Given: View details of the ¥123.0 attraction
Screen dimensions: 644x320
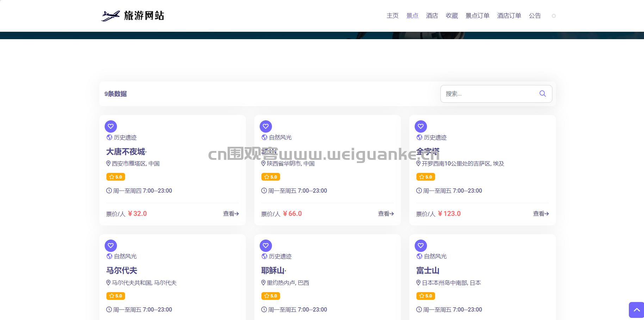Looking at the screenshot, I should 541,213.
